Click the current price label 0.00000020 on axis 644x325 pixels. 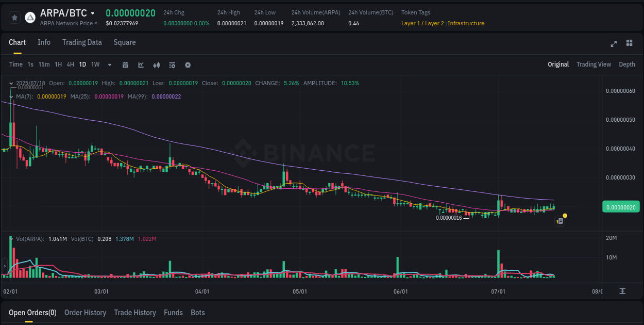[620, 207]
